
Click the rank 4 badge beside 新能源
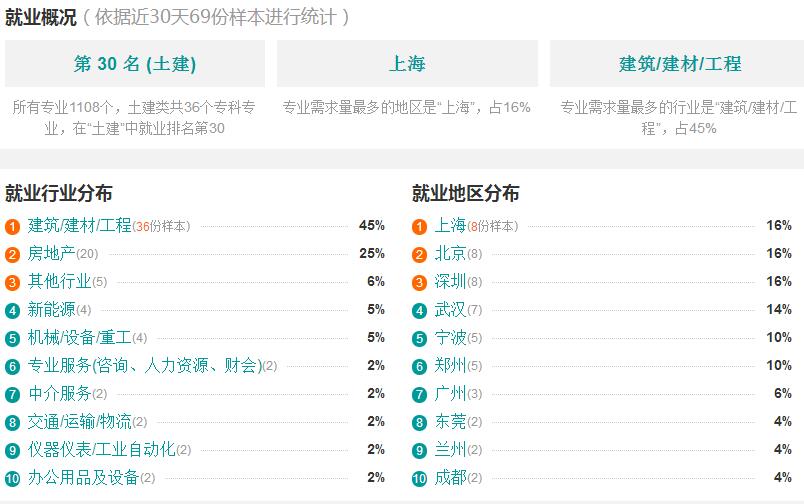pyautogui.click(x=12, y=311)
